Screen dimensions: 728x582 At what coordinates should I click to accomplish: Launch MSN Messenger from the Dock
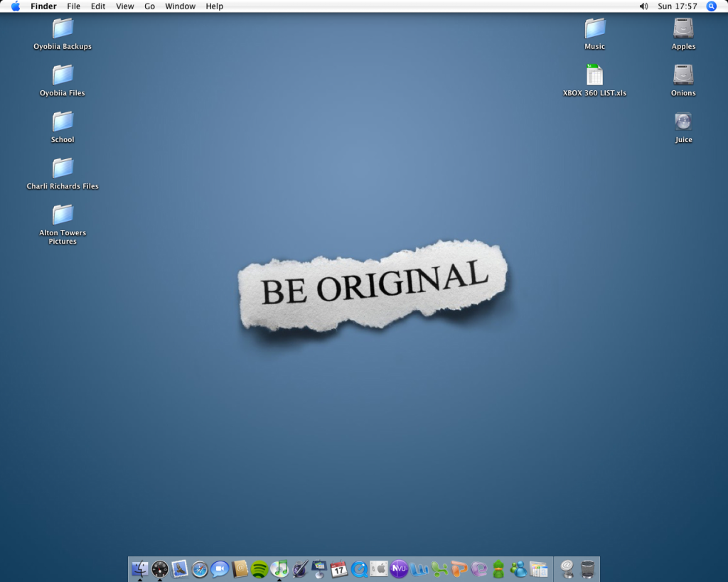pyautogui.click(x=518, y=568)
